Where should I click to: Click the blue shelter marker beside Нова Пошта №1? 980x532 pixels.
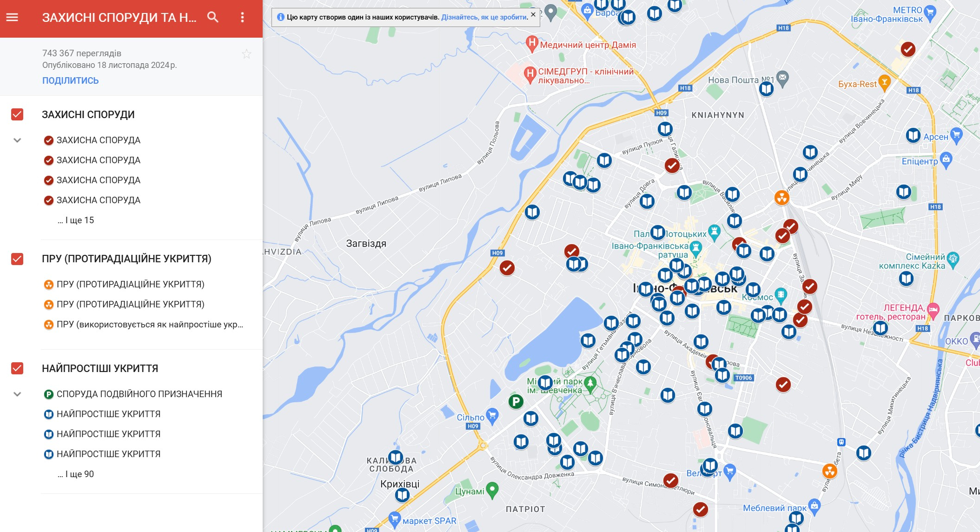766,88
